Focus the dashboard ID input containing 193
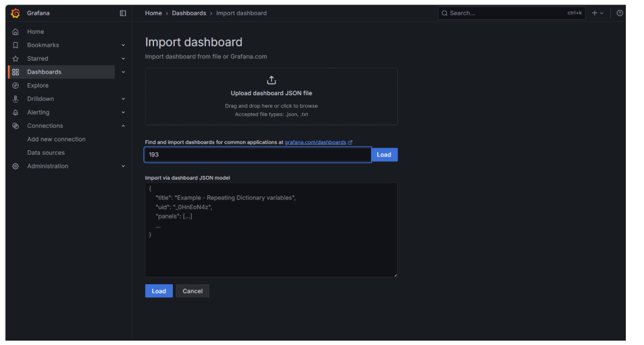 [258, 155]
